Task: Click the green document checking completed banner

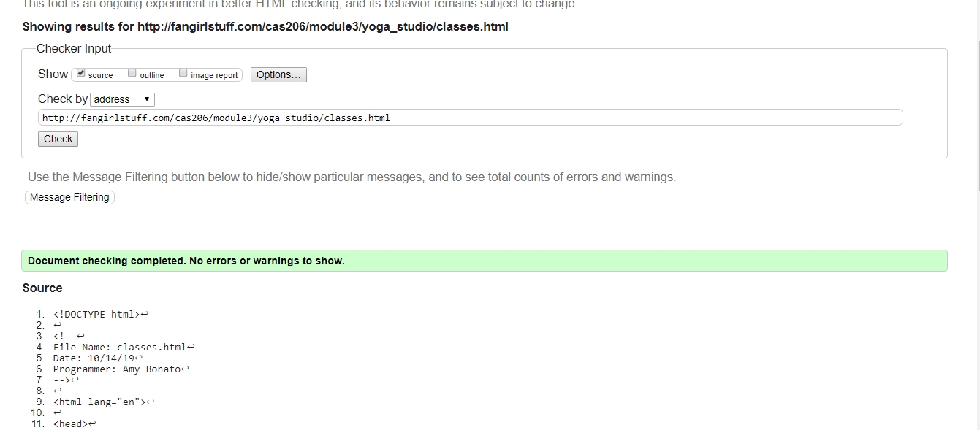Action: point(484,261)
